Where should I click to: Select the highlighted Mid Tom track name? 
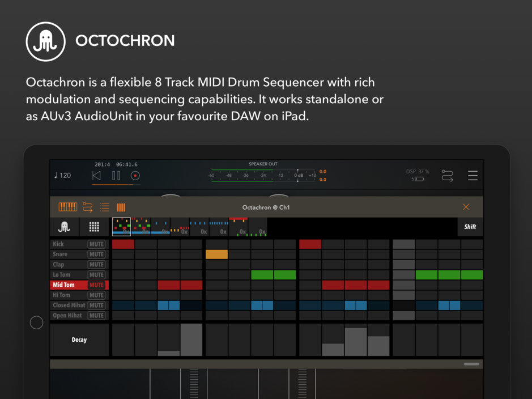(x=63, y=285)
